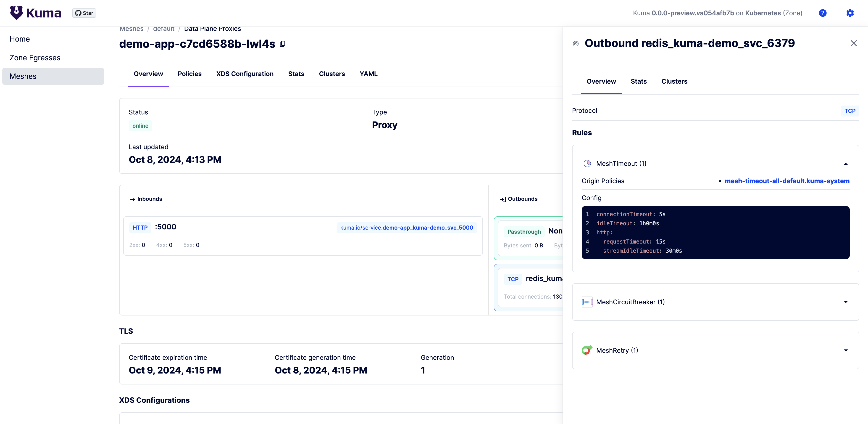This screenshot has width=868, height=424.
Task: Click the Kuma logo icon
Action: pos(16,13)
